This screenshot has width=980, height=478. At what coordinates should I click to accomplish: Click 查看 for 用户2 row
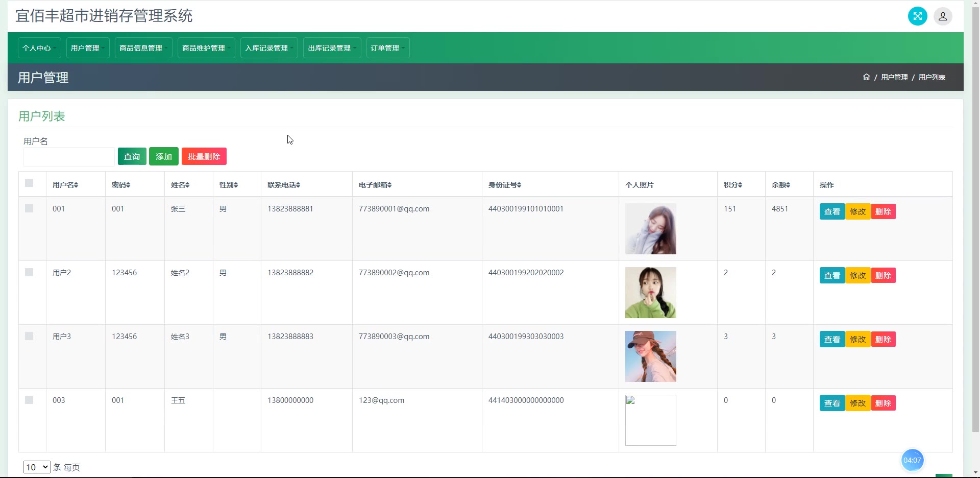click(x=832, y=276)
